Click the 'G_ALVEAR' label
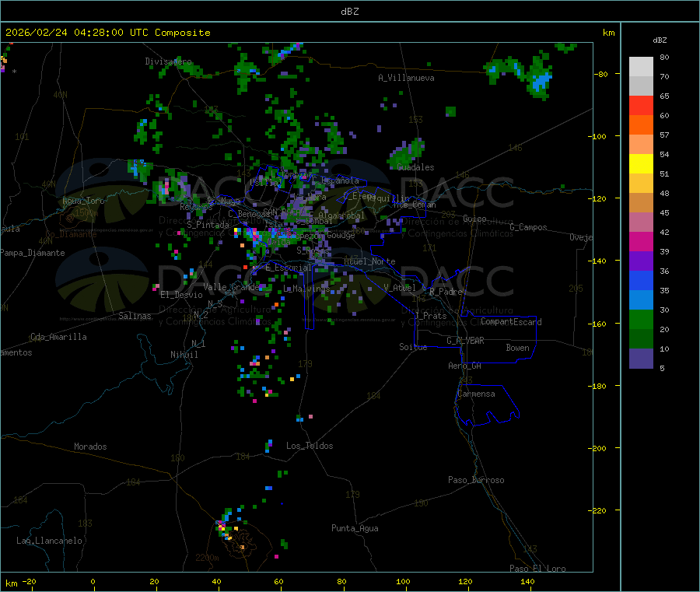Viewport: 700px width, 592px height. click(x=465, y=341)
